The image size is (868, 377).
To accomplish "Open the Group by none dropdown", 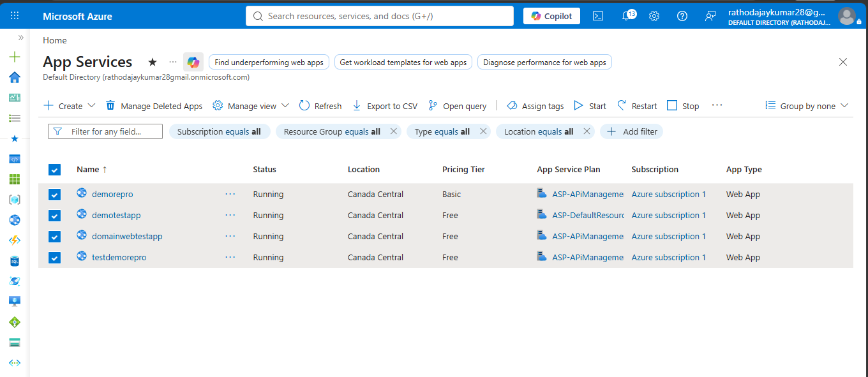I will coord(807,106).
